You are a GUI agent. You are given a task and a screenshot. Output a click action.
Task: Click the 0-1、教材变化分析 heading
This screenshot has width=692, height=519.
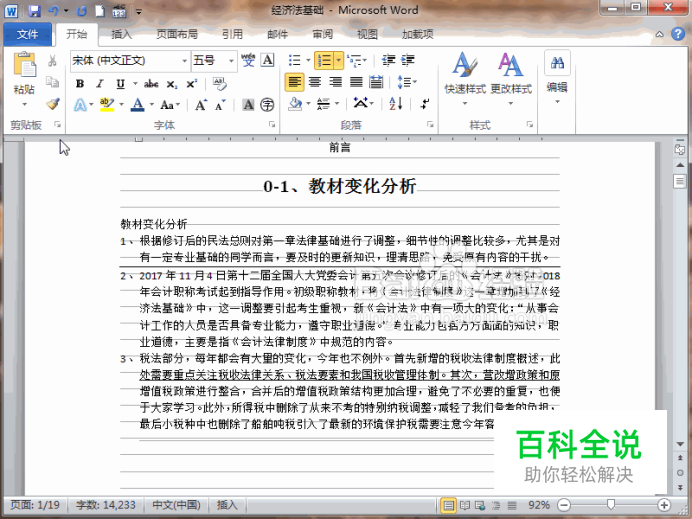[x=340, y=186]
